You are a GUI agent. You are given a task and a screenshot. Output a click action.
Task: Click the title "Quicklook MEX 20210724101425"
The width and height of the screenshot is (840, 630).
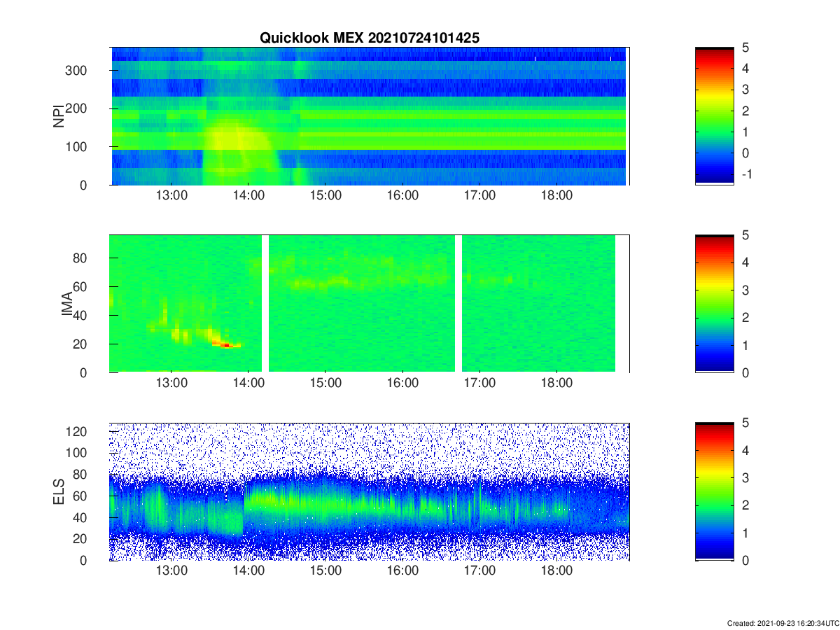[x=370, y=38]
